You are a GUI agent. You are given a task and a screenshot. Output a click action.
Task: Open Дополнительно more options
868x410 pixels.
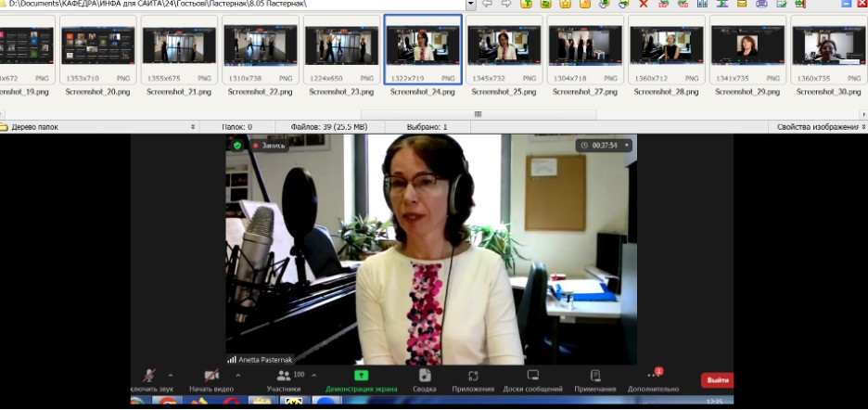[653, 381]
